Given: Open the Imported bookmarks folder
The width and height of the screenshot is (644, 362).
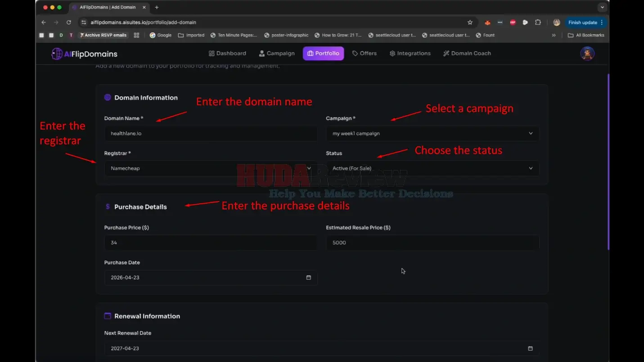Looking at the screenshot, I should point(191,35).
